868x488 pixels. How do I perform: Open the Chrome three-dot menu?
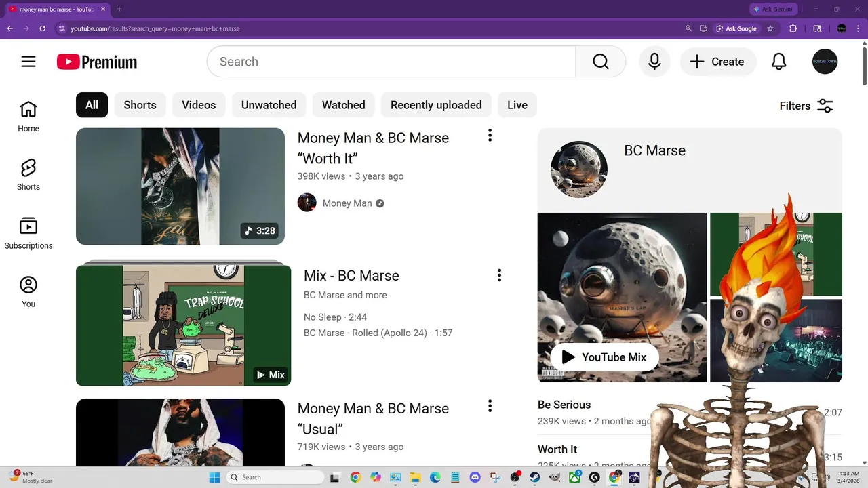tap(858, 28)
